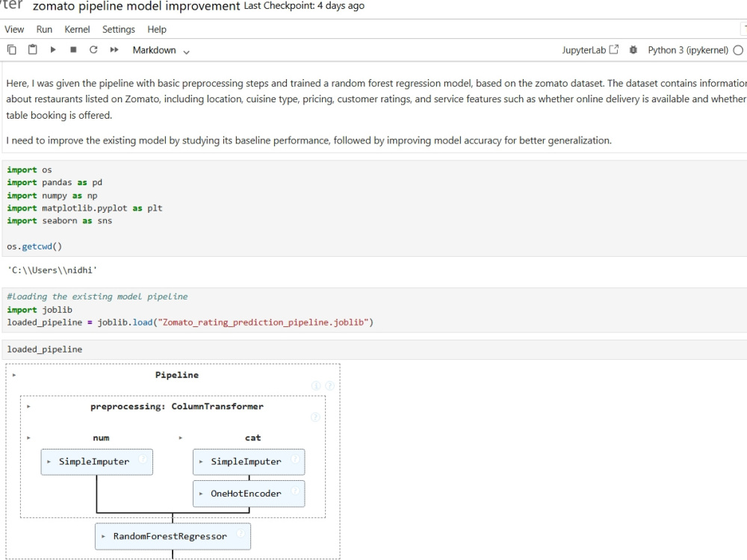Expand the RandomForestRegressor step
747x560 pixels.
pyautogui.click(x=103, y=536)
